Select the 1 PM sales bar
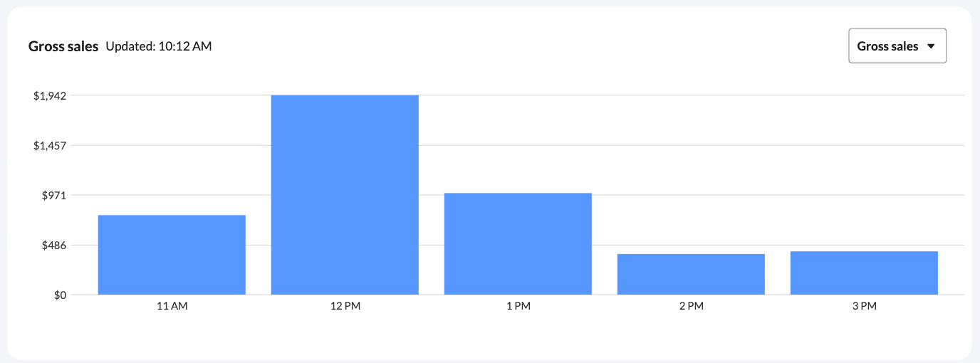 [x=518, y=243]
